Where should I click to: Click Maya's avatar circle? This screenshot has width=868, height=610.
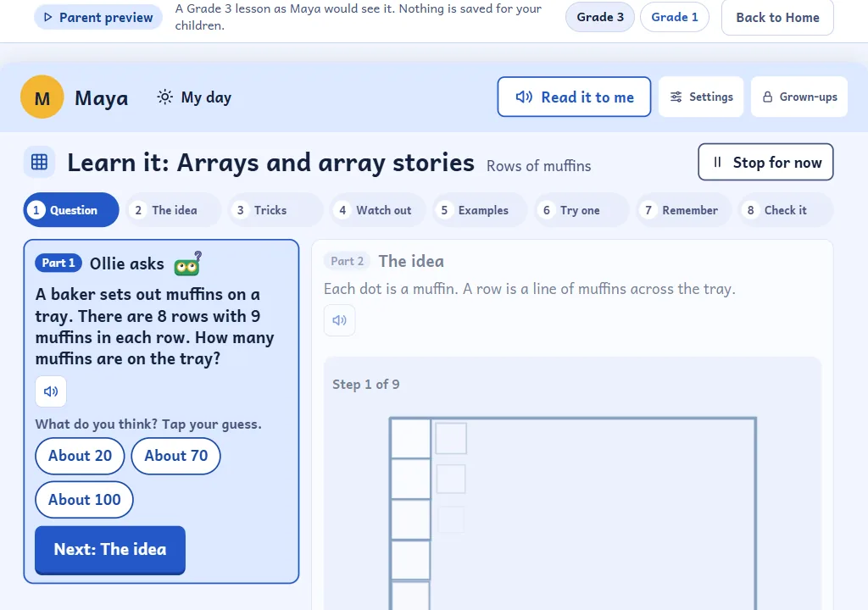(x=42, y=97)
